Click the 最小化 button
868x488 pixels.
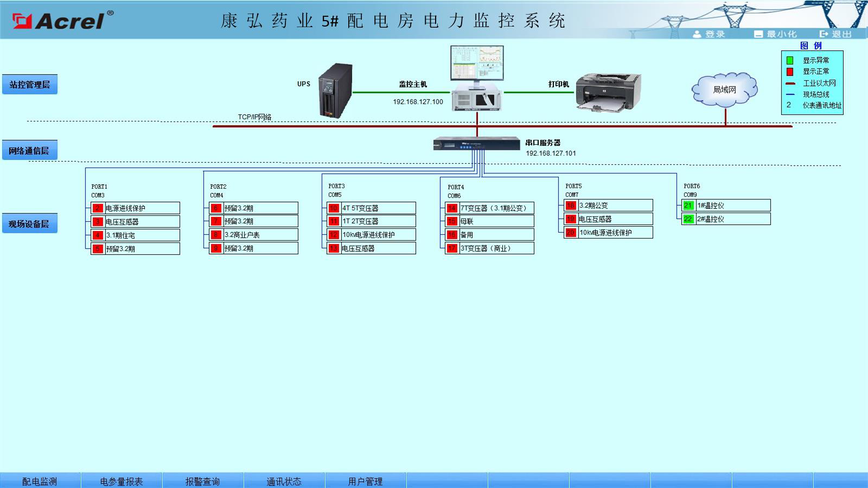pyautogui.click(x=776, y=34)
